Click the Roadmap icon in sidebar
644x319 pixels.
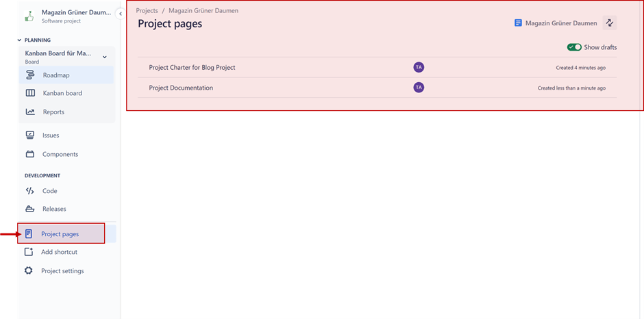30,75
